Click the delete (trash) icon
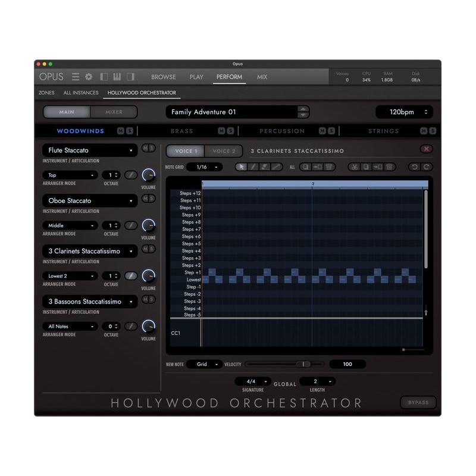 pos(389,167)
